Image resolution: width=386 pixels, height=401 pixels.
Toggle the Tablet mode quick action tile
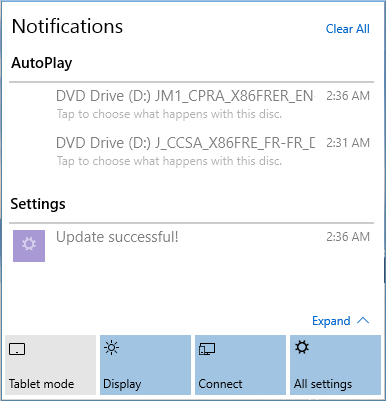50,365
